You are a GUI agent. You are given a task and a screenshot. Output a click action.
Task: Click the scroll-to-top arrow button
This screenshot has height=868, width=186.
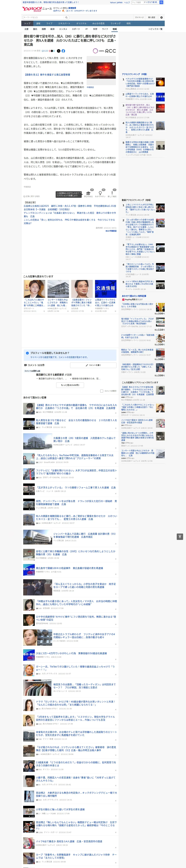(180, 536)
